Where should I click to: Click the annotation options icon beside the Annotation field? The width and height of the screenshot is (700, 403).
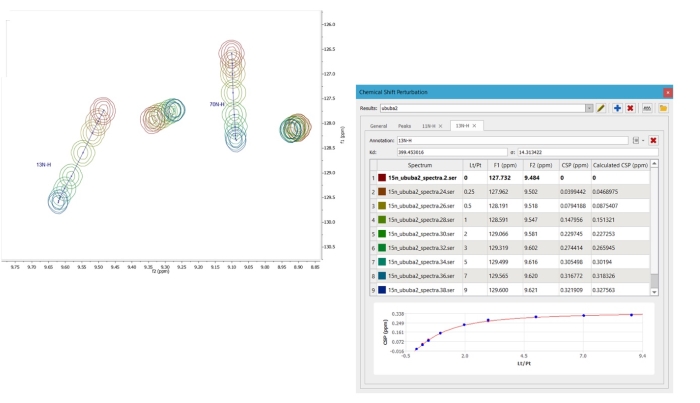(634, 141)
